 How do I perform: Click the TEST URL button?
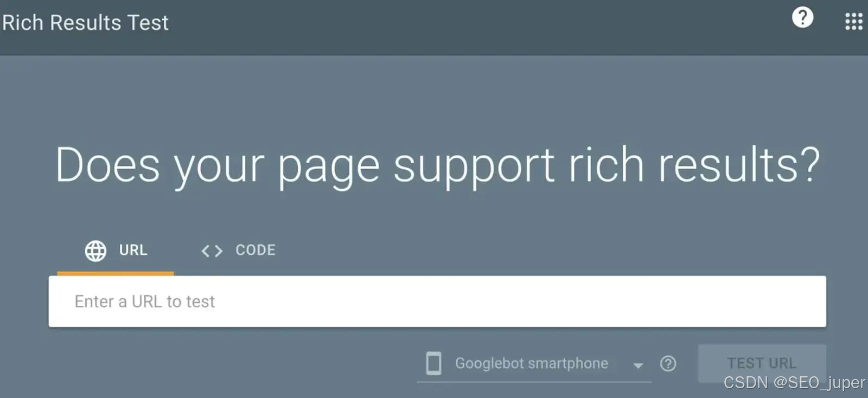tap(762, 363)
